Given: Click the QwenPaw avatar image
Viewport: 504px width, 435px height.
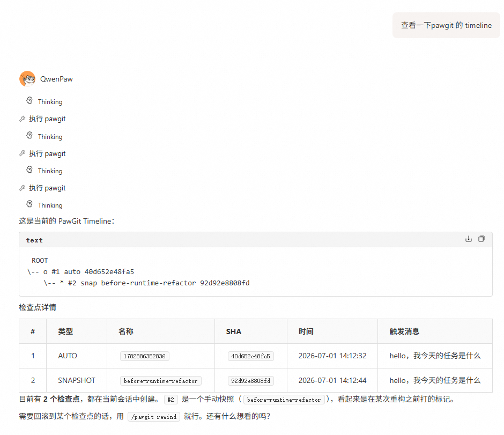Looking at the screenshot, I should point(27,79).
